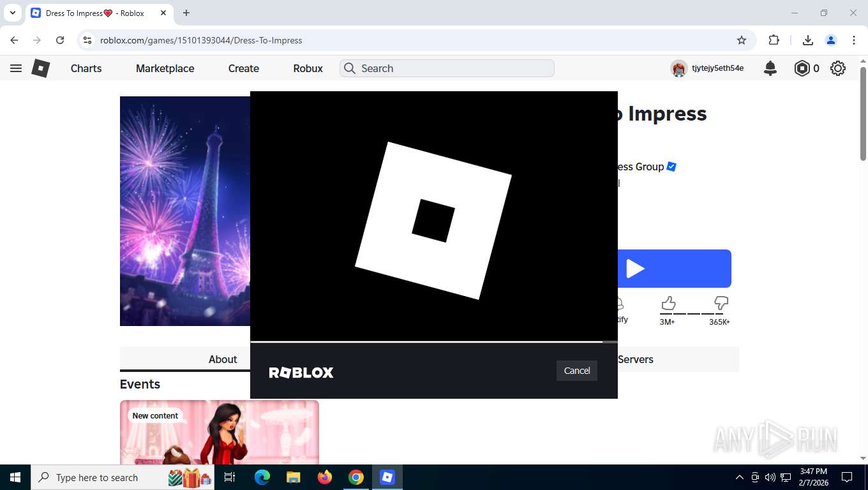This screenshot has width=868, height=490.
Task: Show hidden system tray icons
Action: click(740, 477)
